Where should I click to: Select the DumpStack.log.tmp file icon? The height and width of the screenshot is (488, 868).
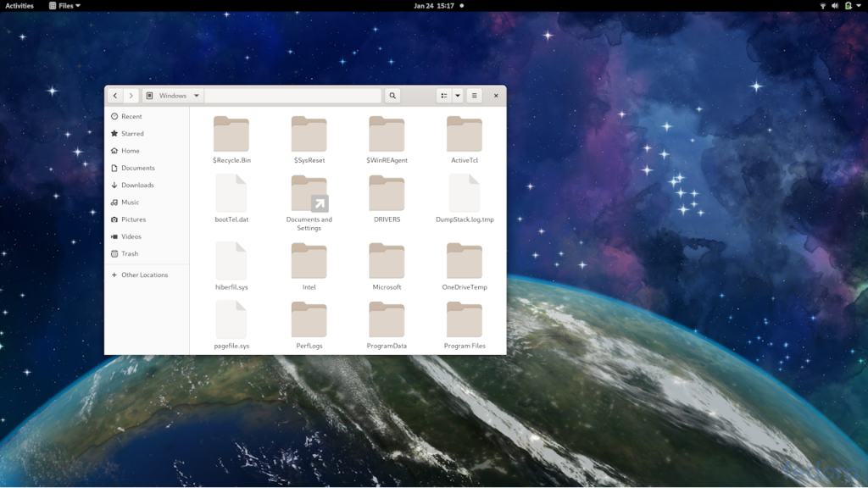465,192
